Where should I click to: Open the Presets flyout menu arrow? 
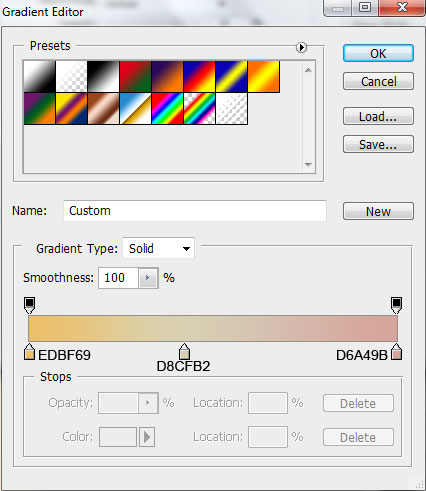point(301,47)
